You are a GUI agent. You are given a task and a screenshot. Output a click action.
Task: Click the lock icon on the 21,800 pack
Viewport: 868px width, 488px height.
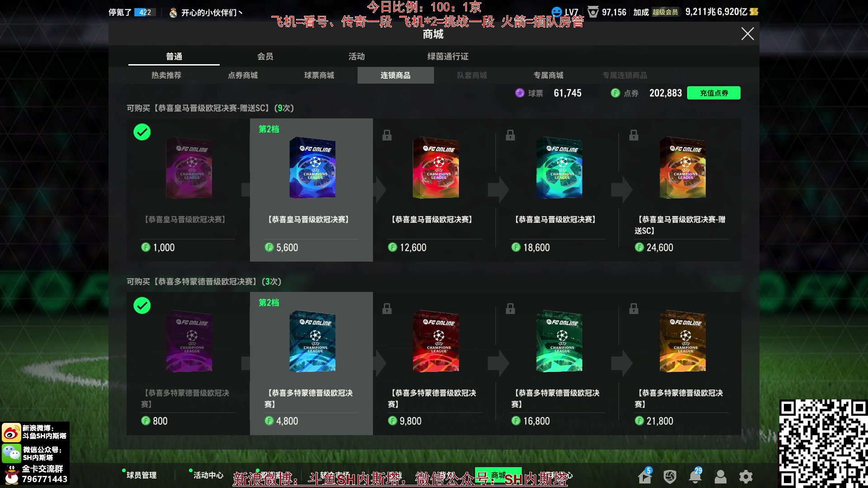pos(634,309)
